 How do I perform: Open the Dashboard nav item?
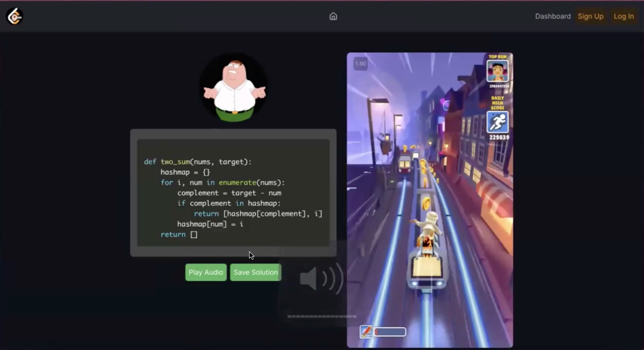click(553, 16)
